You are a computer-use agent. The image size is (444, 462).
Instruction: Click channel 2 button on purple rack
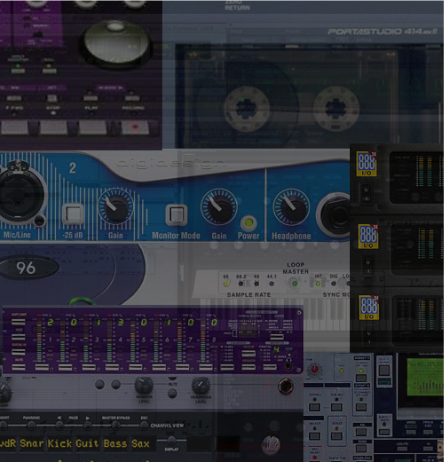[65, 368]
